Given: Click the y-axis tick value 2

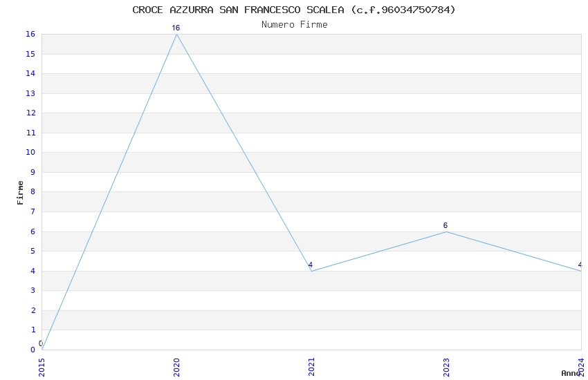Looking at the screenshot, I should [x=33, y=310].
